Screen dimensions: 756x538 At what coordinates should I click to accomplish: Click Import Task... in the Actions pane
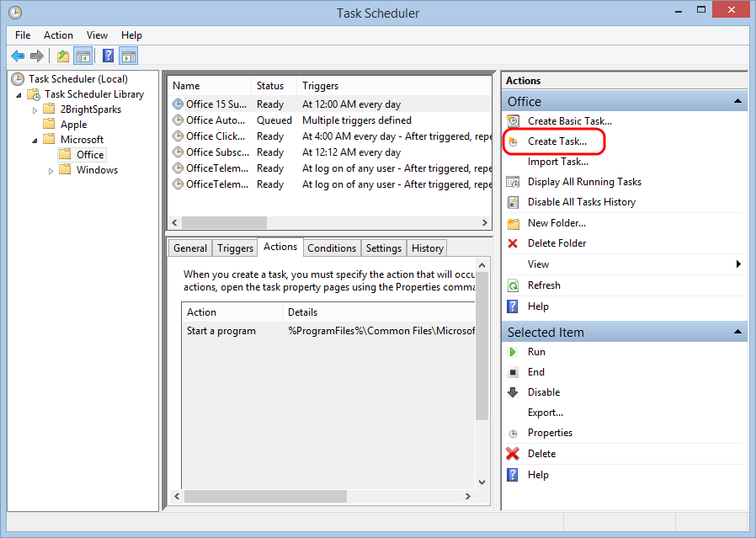[557, 162]
